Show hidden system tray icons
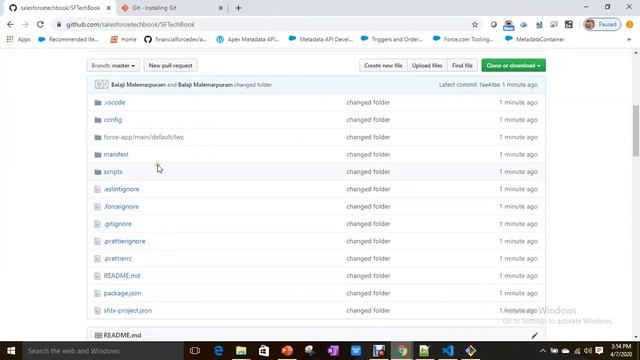The height and width of the screenshot is (360, 640). click(542, 351)
